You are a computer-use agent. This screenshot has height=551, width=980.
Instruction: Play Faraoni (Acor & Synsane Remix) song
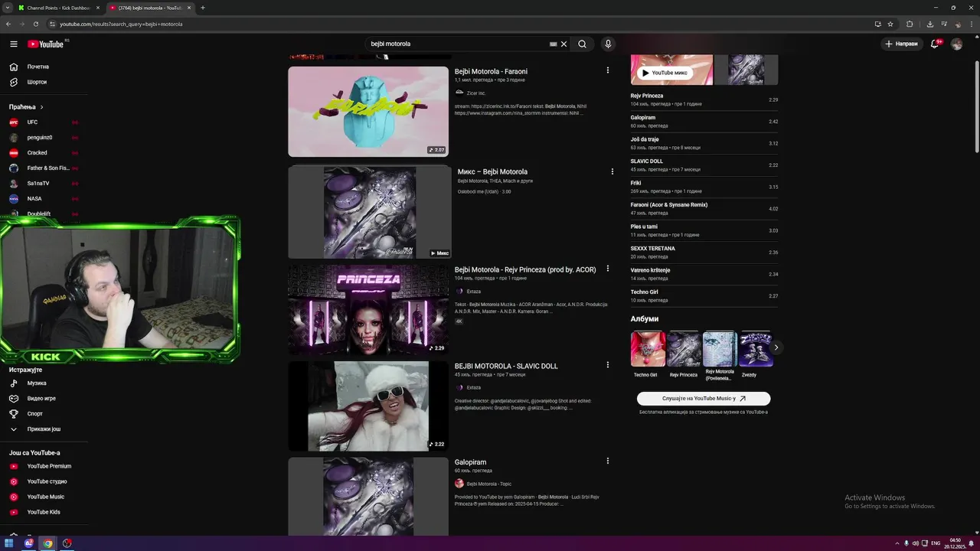point(704,208)
